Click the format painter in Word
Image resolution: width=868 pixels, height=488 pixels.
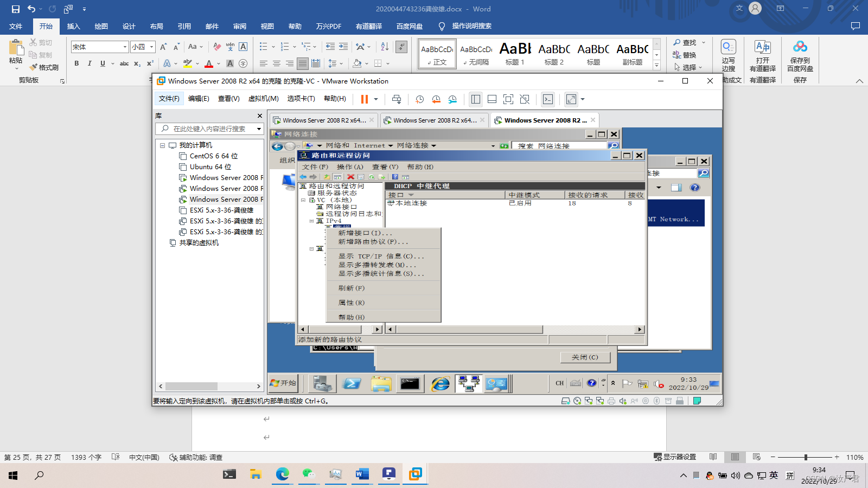44,67
